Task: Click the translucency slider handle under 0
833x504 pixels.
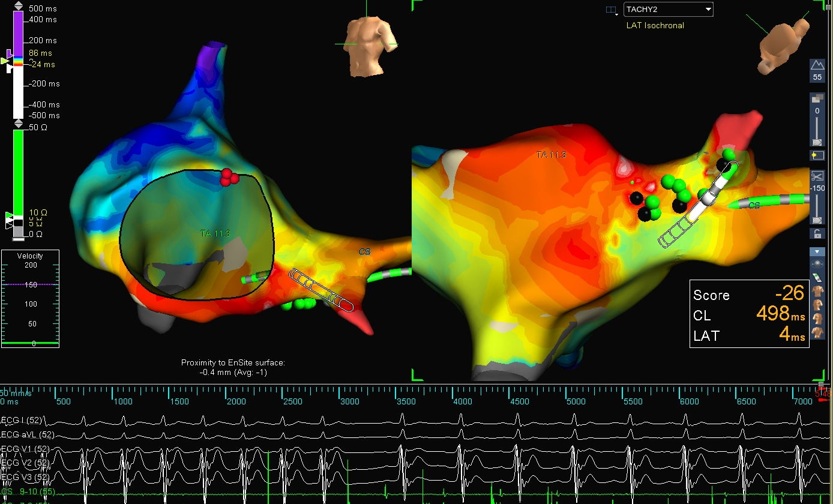Action: [817, 142]
